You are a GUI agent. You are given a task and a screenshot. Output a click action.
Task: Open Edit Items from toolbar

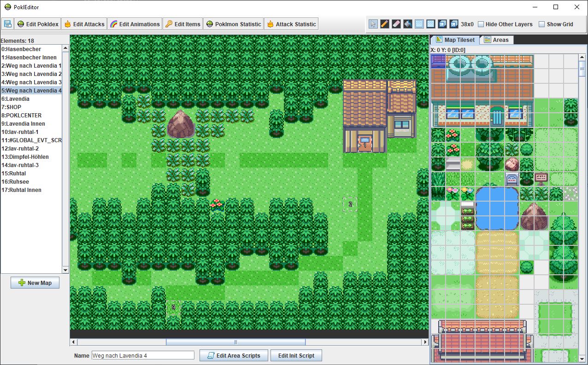(183, 24)
